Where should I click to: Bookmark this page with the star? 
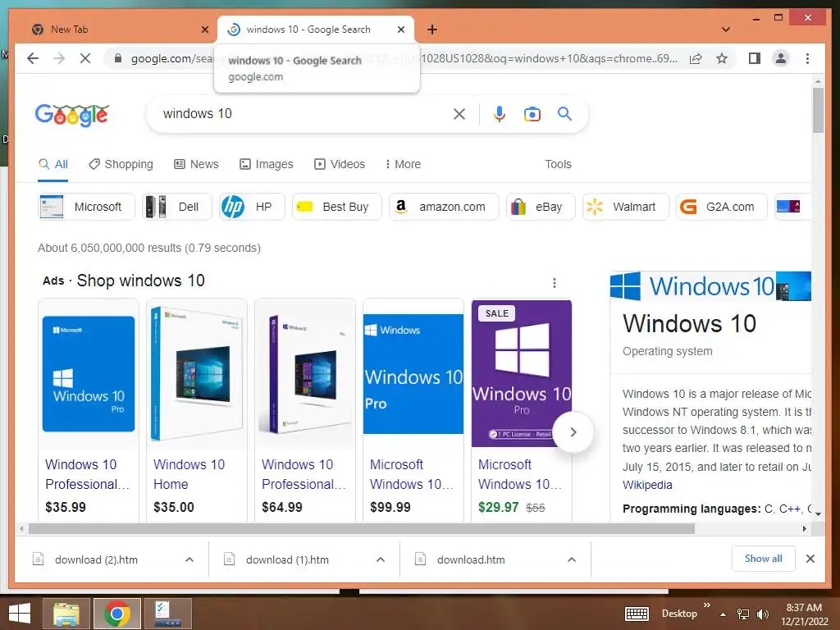click(x=722, y=58)
